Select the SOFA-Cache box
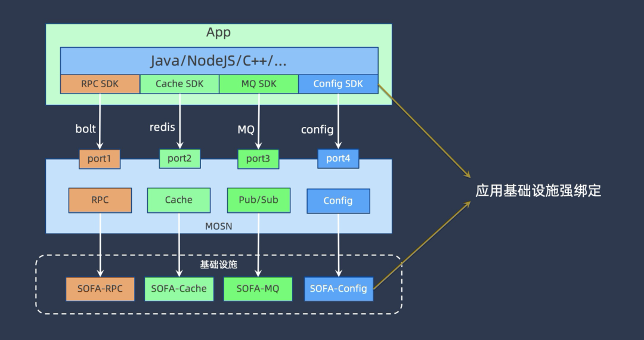Screen dimensions: 644x340 coord(179,289)
